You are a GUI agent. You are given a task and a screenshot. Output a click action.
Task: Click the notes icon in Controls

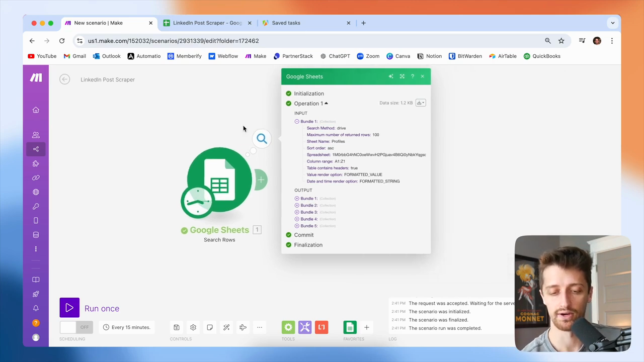210,327
